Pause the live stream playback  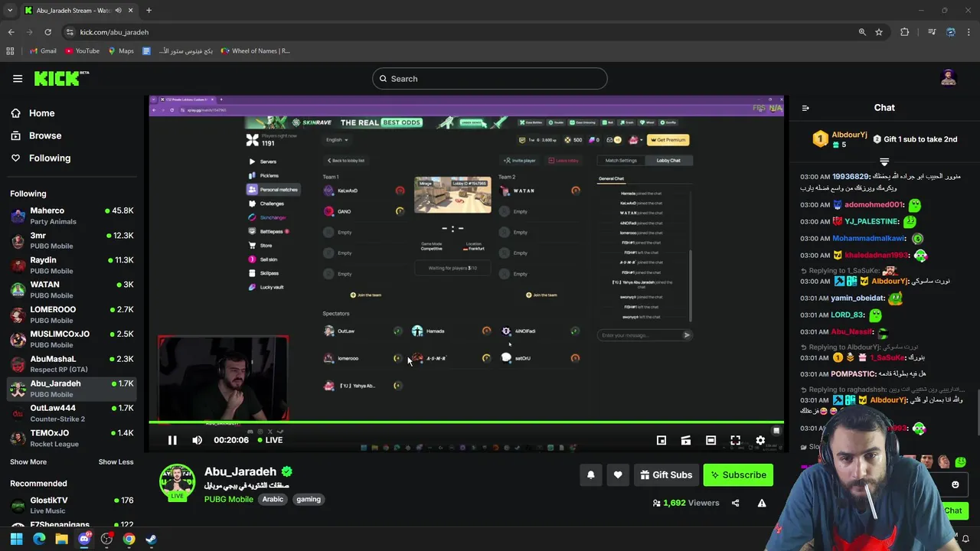pos(172,440)
